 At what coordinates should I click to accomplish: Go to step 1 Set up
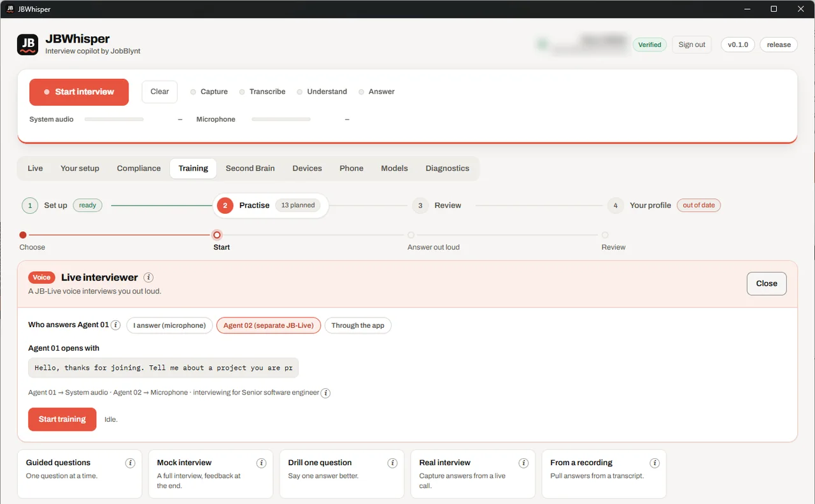click(x=62, y=206)
